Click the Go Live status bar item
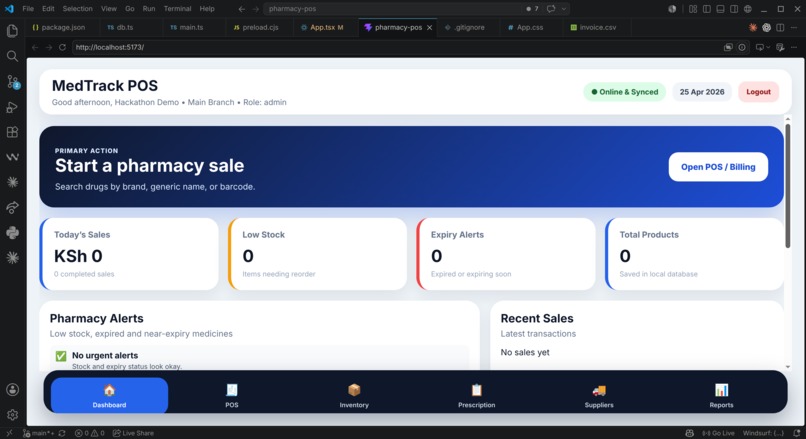806x439 pixels. (719, 433)
